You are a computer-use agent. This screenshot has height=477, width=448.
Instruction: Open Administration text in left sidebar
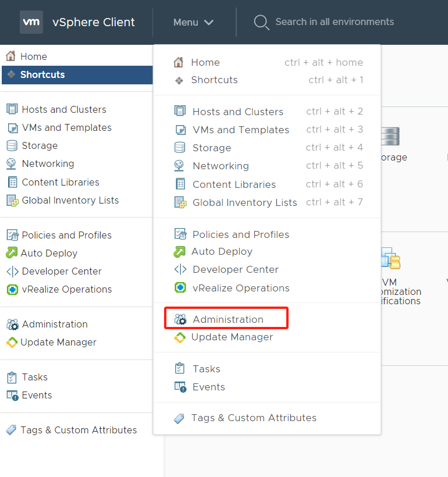pos(55,324)
